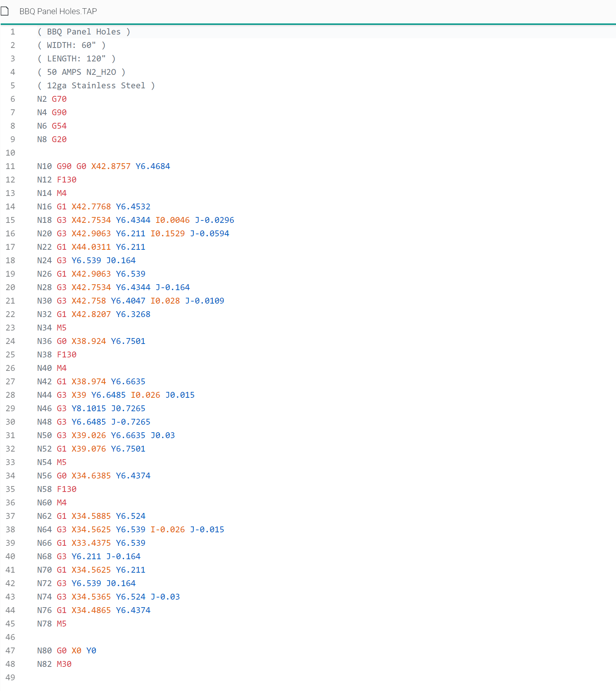Click the '( WIDTH: 60" )' comment

[71, 45]
